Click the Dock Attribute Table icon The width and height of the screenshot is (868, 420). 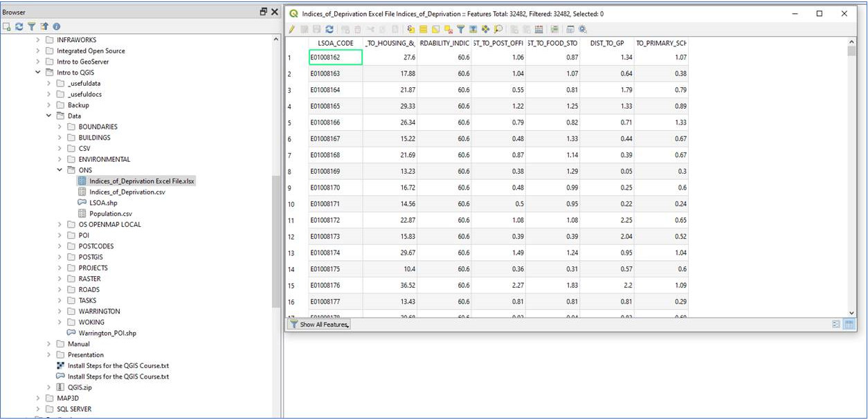570,29
